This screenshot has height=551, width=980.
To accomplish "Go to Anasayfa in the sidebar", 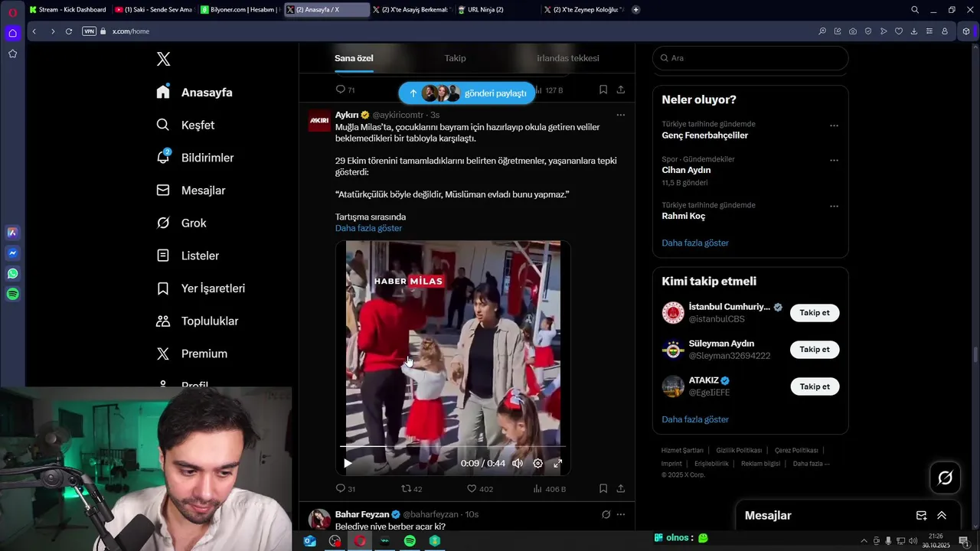I will pyautogui.click(x=194, y=93).
